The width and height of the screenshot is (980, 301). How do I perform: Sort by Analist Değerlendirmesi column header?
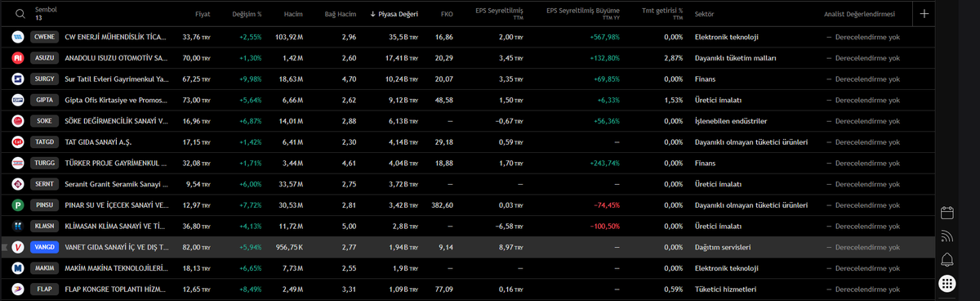pos(859,14)
